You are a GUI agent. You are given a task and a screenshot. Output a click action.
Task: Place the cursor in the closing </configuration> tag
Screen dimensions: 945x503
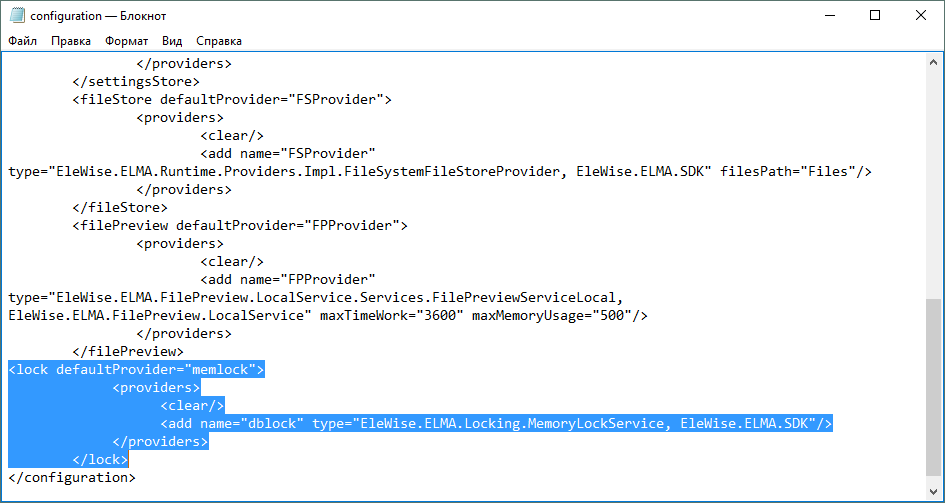(x=70, y=477)
